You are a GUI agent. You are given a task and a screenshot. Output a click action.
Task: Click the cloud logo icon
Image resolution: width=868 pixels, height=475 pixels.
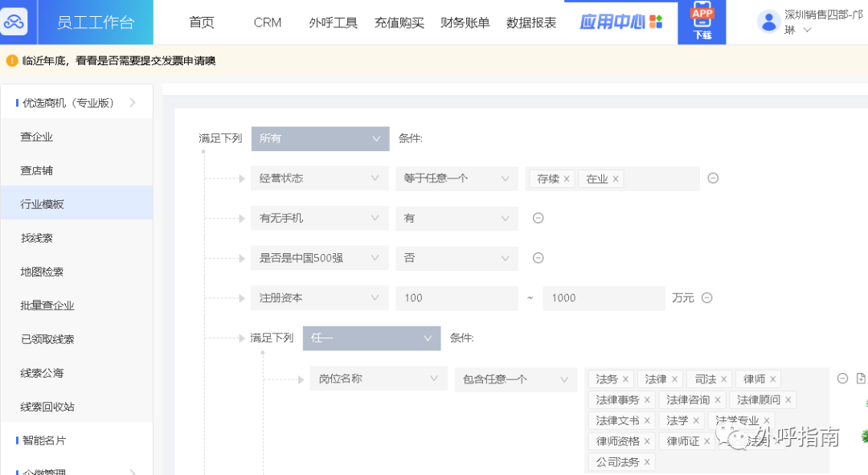coord(14,22)
